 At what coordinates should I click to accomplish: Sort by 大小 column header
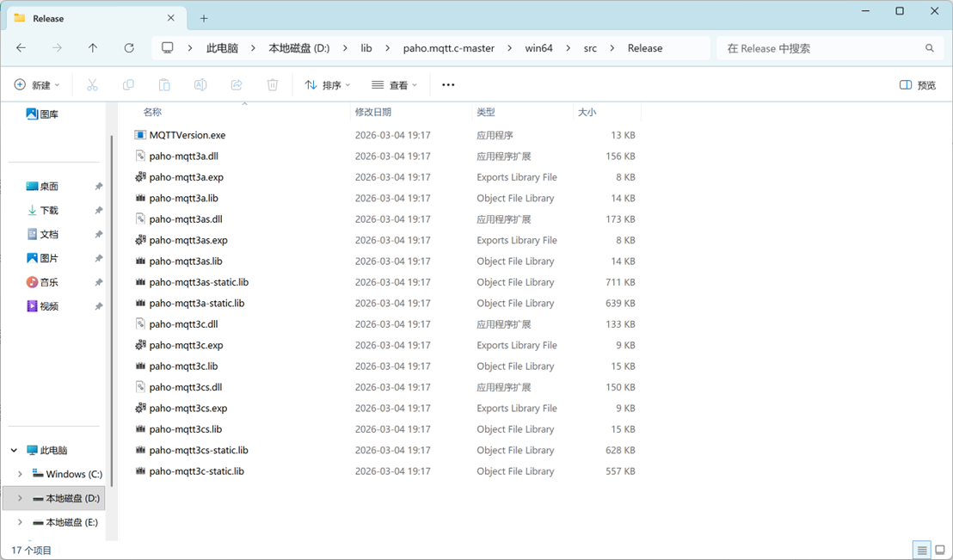coord(607,112)
